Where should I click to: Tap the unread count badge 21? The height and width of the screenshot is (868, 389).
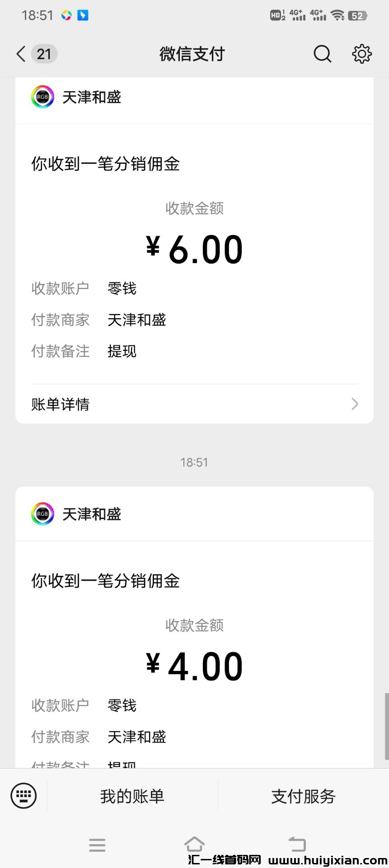(44, 54)
